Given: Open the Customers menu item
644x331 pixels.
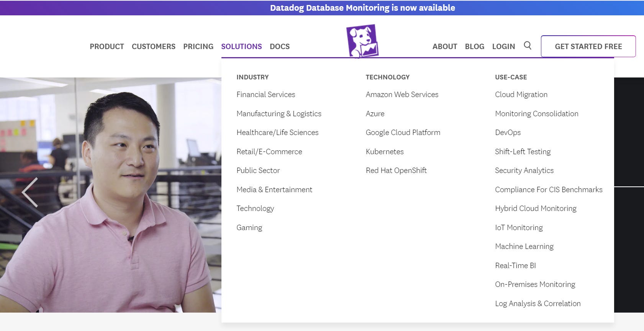Looking at the screenshot, I should [x=154, y=46].
